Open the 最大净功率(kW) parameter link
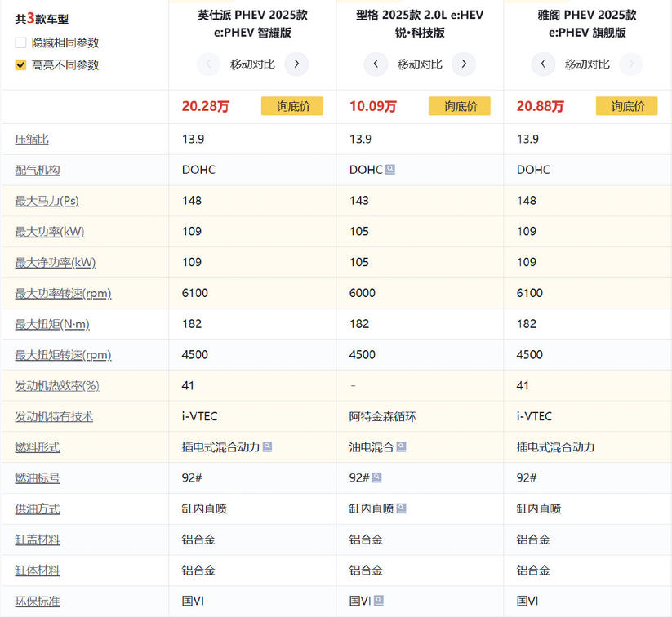The image size is (672, 617). click(x=56, y=263)
